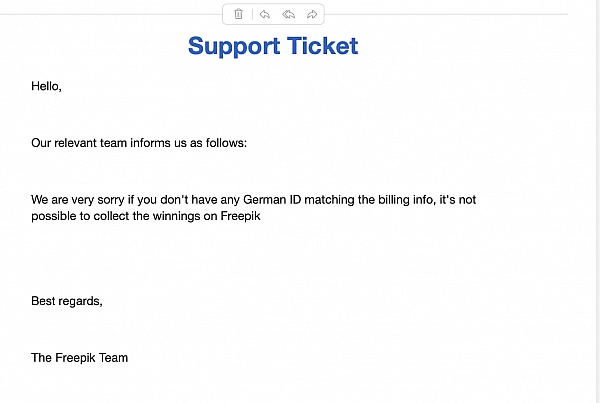Forward this message with the right-arrow icon
Screen dimensions: 600x403
click(x=312, y=14)
